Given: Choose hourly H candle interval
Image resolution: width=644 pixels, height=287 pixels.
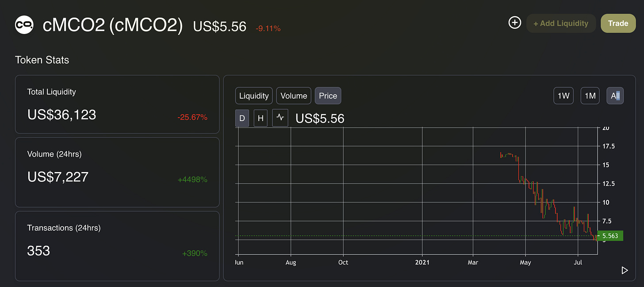Looking at the screenshot, I should pyautogui.click(x=261, y=118).
